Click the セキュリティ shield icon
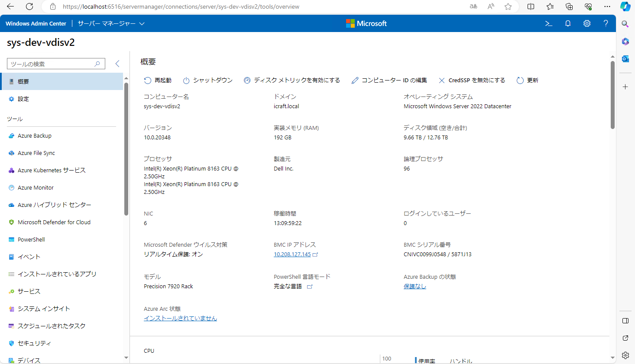 [11, 343]
